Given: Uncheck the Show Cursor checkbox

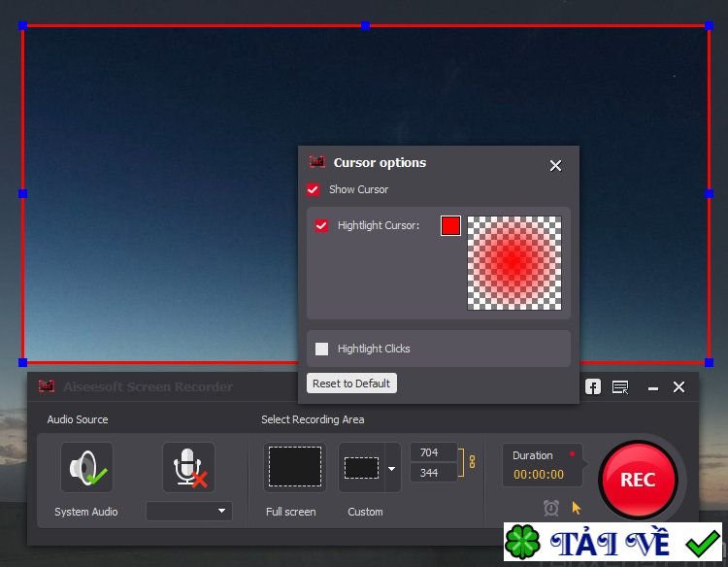Looking at the screenshot, I should [314, 189].
